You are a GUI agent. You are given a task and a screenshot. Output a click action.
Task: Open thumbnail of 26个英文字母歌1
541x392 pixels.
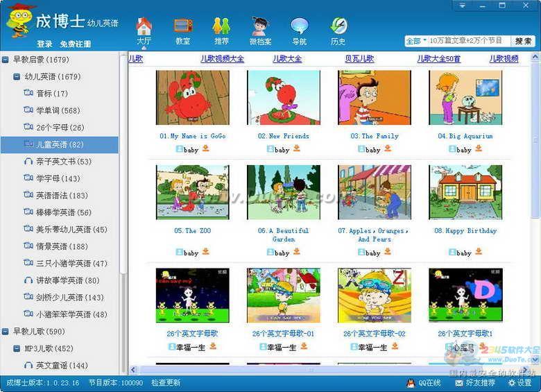[x=465, y=296]
